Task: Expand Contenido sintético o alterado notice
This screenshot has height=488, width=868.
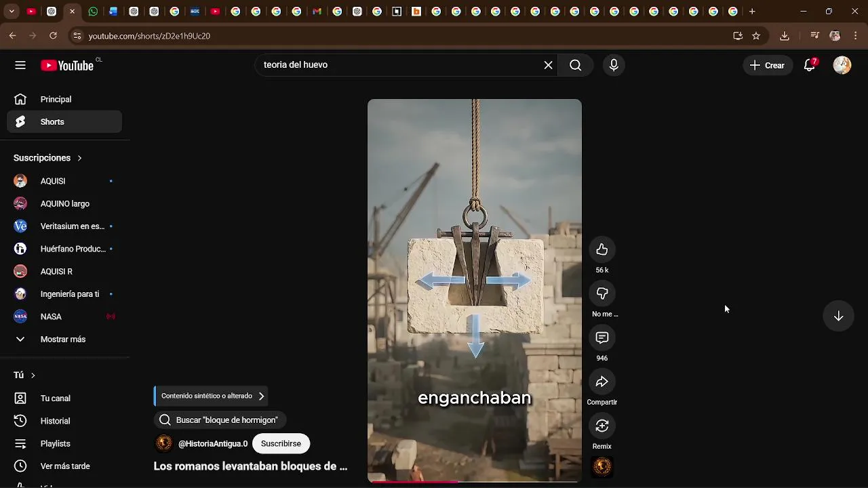Action: coord(211,396)
